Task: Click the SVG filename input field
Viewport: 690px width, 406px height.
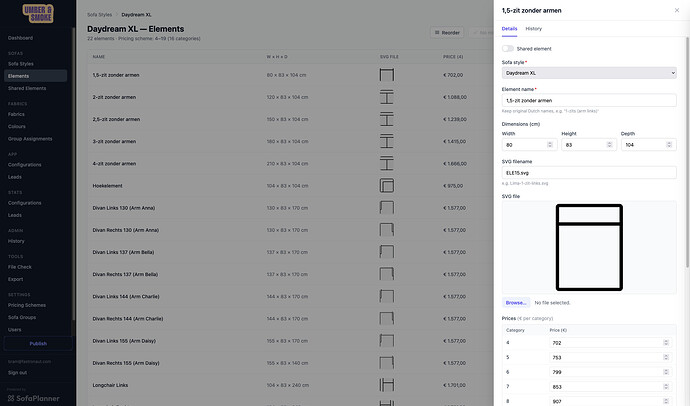Action: 589,173
